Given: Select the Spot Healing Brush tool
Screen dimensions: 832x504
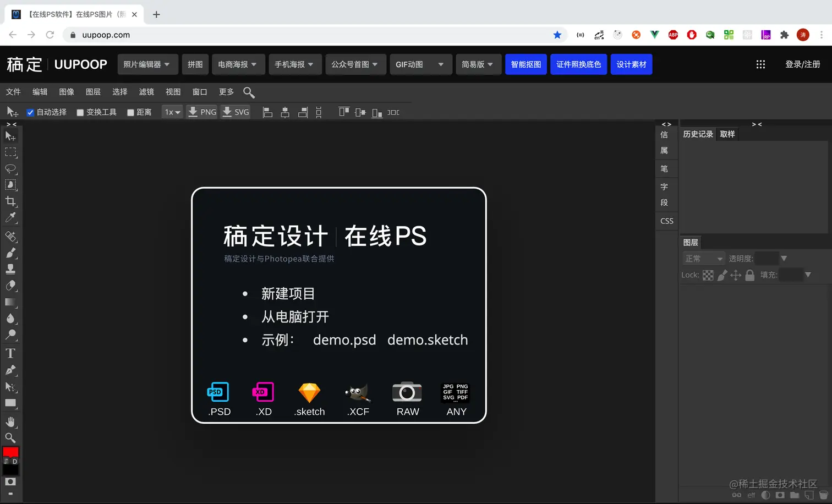Looking at the screenshot, I should tap(10, 237).
